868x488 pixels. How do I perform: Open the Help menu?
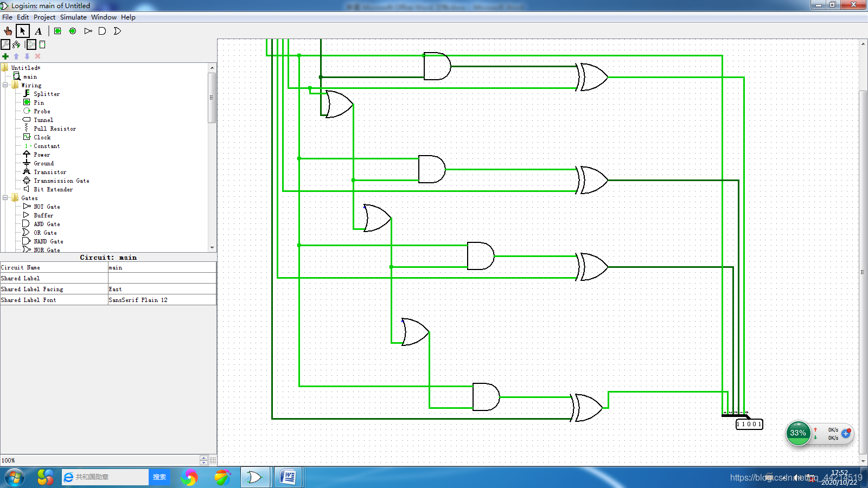pos(128,17)
